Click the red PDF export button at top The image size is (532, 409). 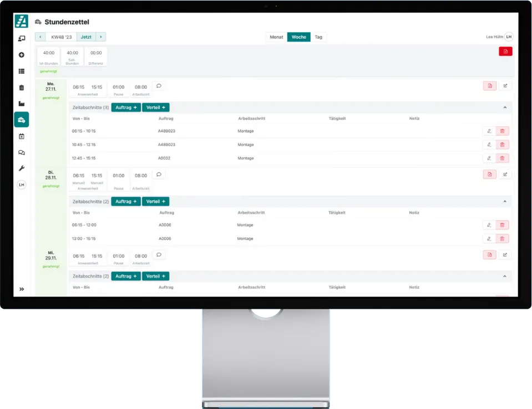click(505, 52)
